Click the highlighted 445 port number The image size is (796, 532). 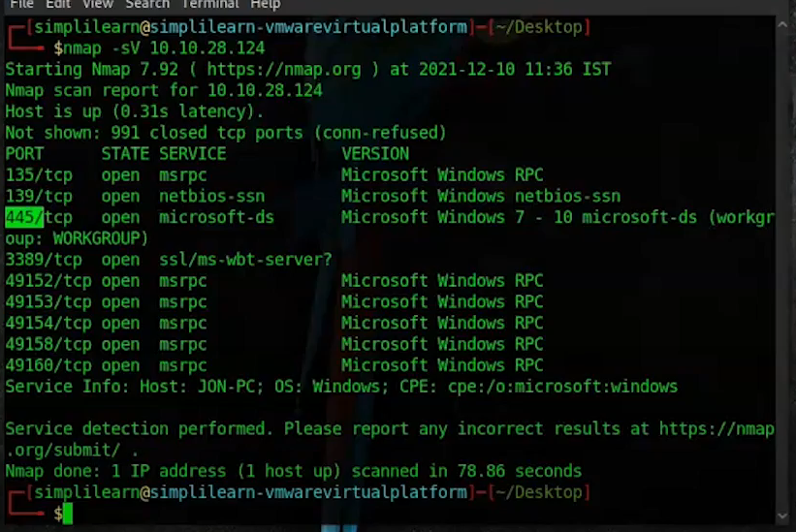tap(24, 217)
